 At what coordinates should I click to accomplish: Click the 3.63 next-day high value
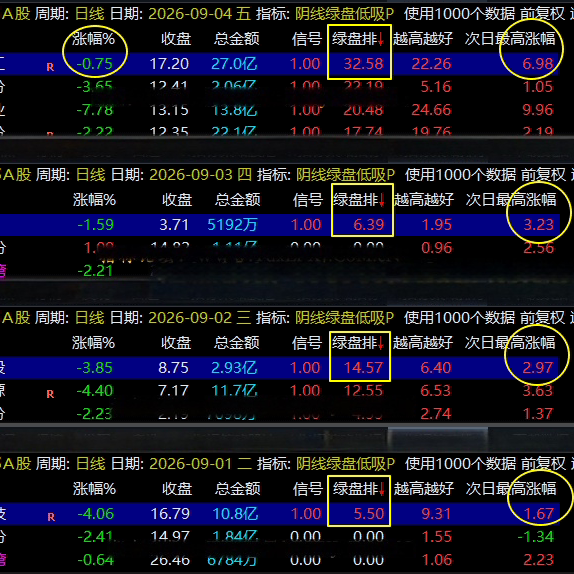pyautogui.click(x=538, y=391)
